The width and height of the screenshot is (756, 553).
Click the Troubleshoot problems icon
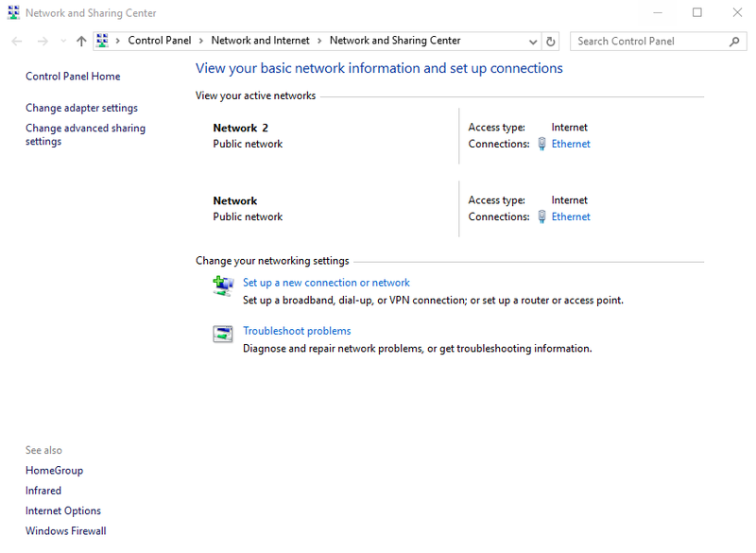point(222,334)
